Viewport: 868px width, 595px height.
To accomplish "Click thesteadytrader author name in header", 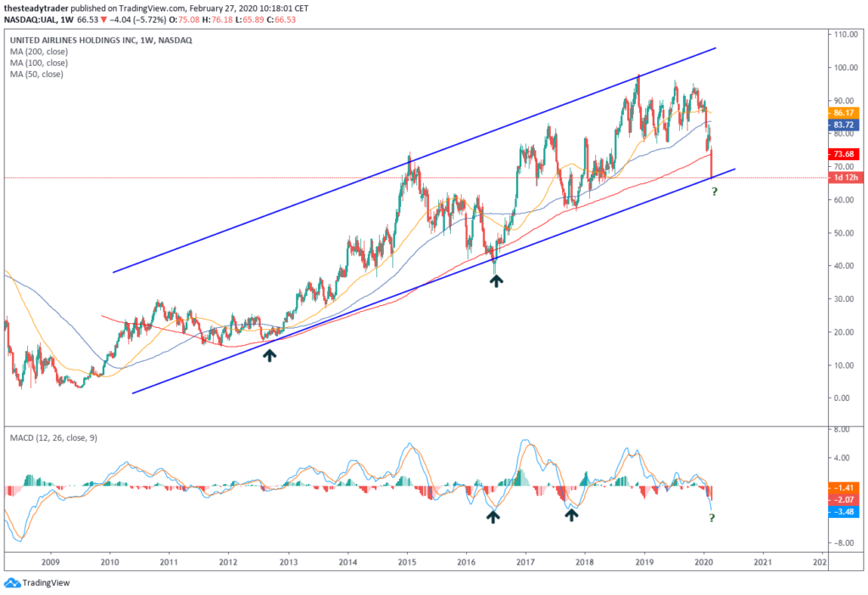I will click(36, 8).
